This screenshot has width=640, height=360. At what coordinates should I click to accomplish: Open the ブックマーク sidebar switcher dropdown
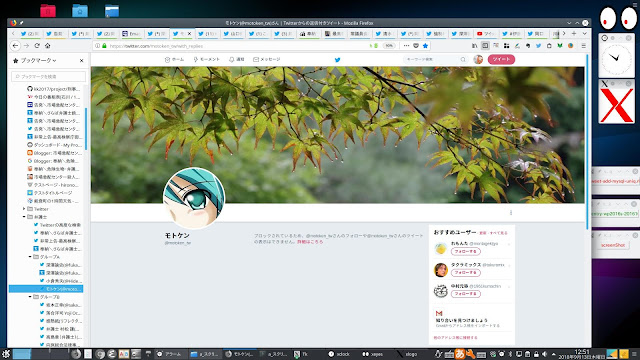pos(35,60)
